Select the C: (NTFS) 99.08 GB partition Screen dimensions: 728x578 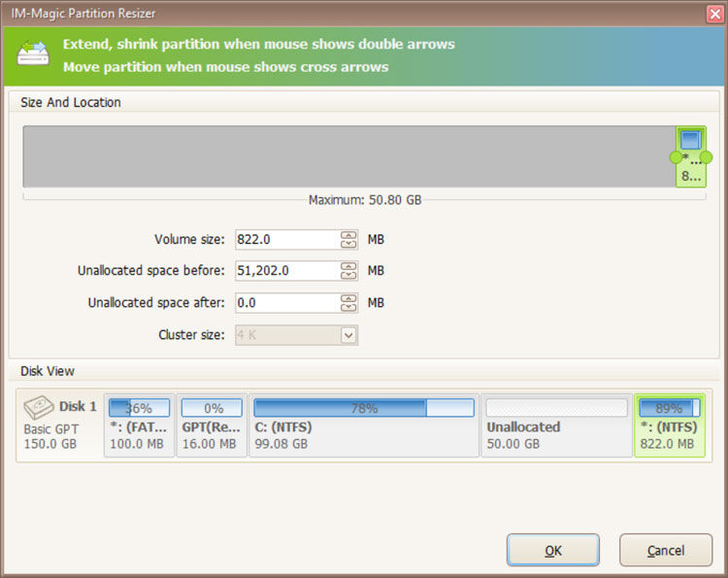pos(364,425)
